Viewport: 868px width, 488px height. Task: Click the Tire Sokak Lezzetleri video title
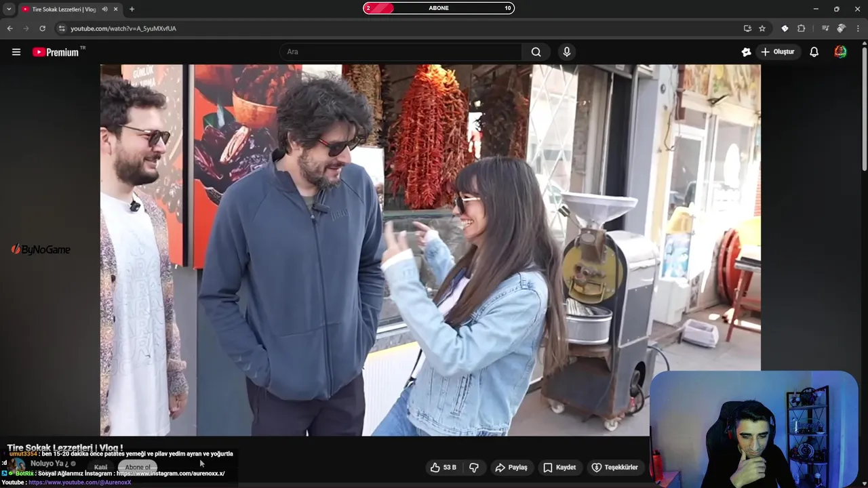click(x=65, y=448)
